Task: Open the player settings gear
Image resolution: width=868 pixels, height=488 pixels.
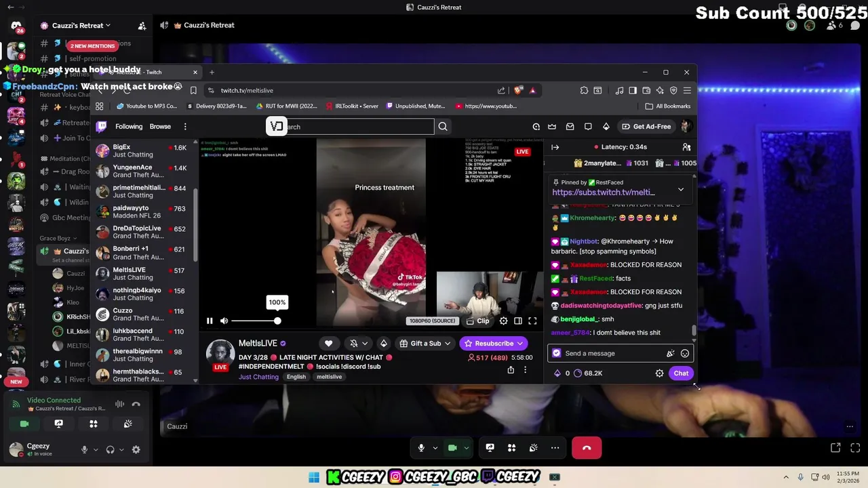Action: tap(503, 321)
